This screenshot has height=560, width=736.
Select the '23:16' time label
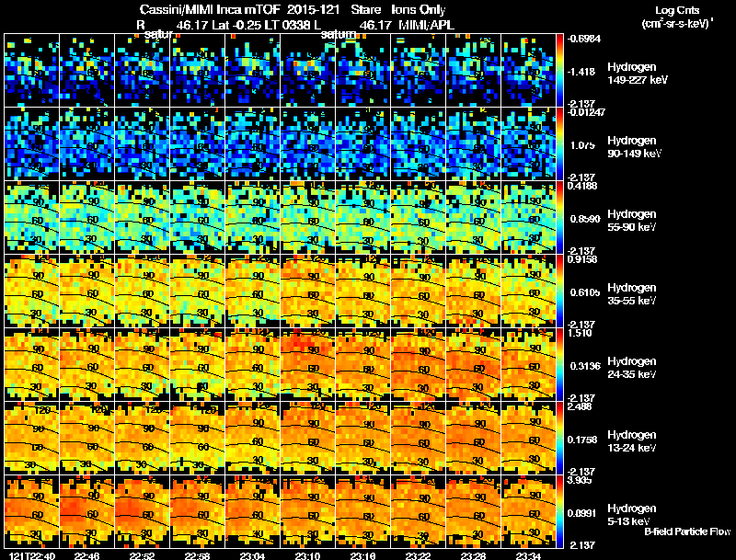(x=362, y=556)
